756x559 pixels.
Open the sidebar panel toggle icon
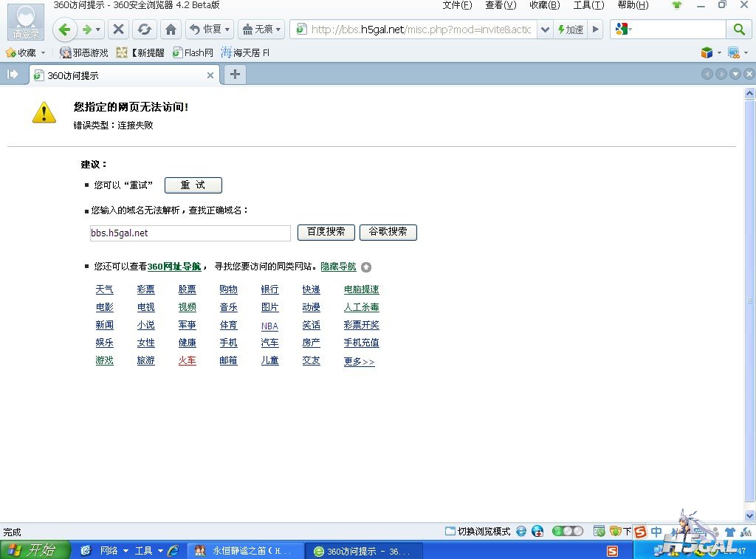pos(12,75)
